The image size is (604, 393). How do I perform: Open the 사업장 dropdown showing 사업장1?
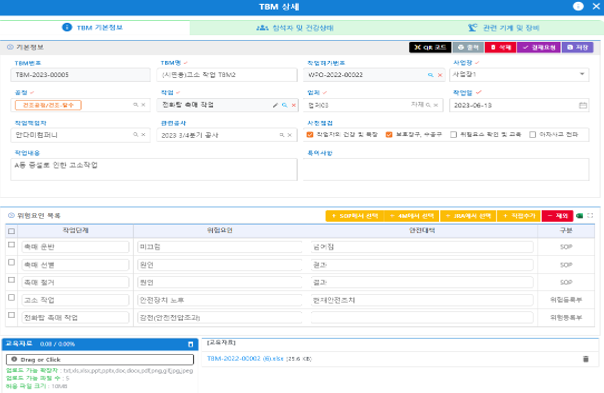pyautogui.click(x=519, y=74)
